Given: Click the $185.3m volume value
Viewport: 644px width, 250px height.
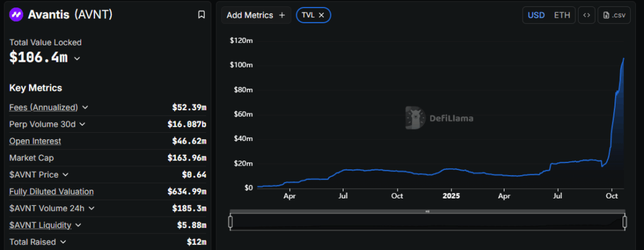Looking at the screenshot, I should [x=189, y=208].
